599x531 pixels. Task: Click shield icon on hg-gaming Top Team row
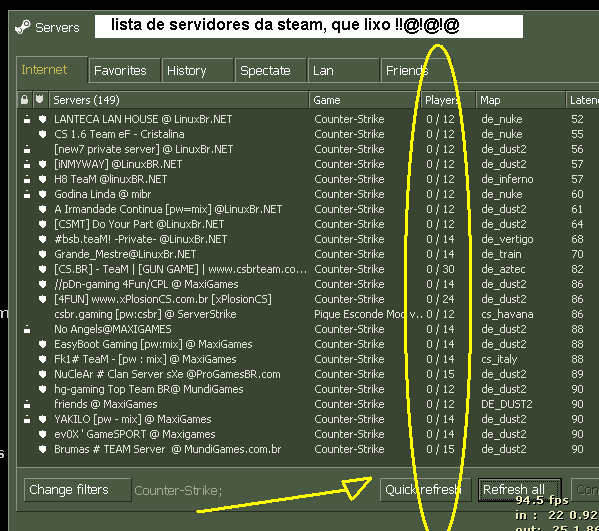(x=42, y=389)
